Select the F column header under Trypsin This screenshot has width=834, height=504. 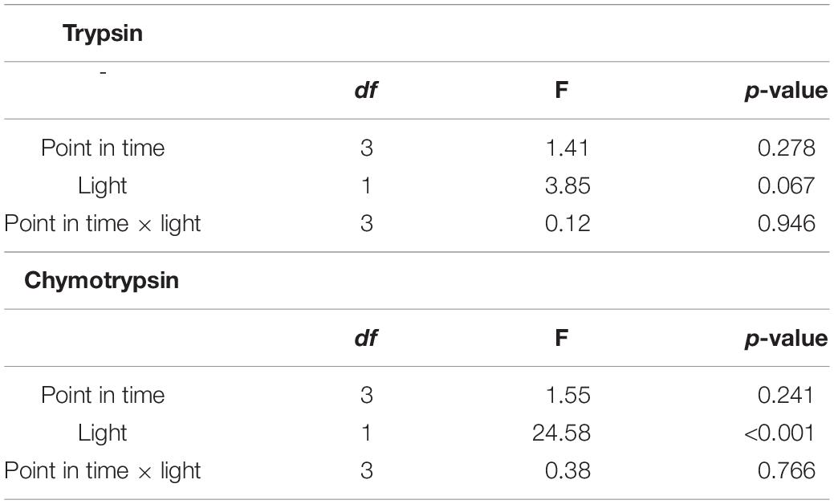point(561,90)
